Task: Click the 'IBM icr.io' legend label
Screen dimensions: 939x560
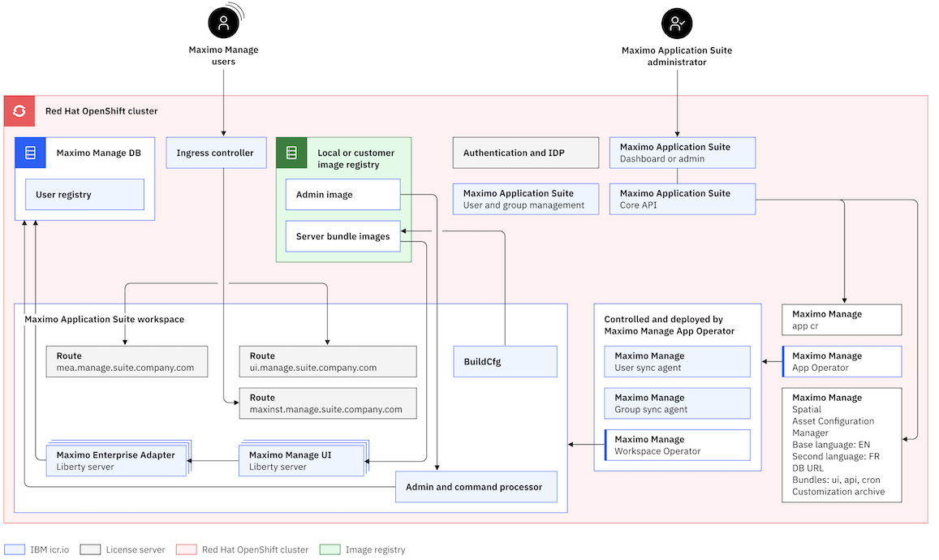Action: [x=50, y=549]
